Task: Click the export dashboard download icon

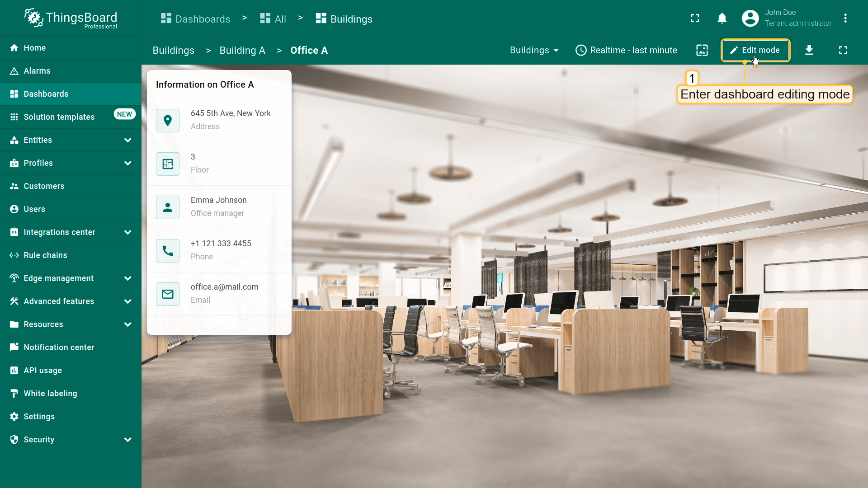Action: coord(809,50)
